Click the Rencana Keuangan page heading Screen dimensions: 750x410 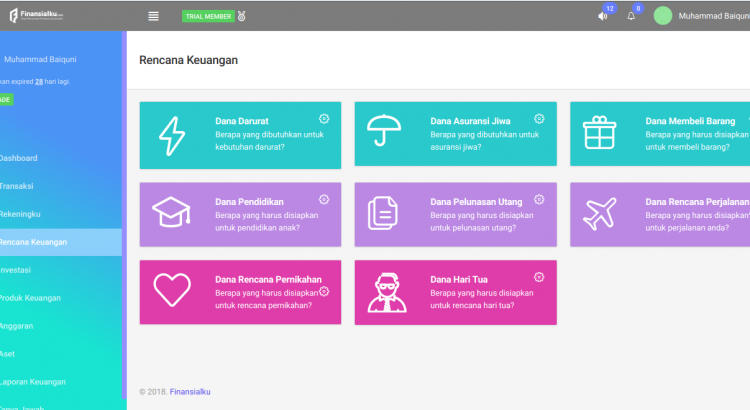188,60
